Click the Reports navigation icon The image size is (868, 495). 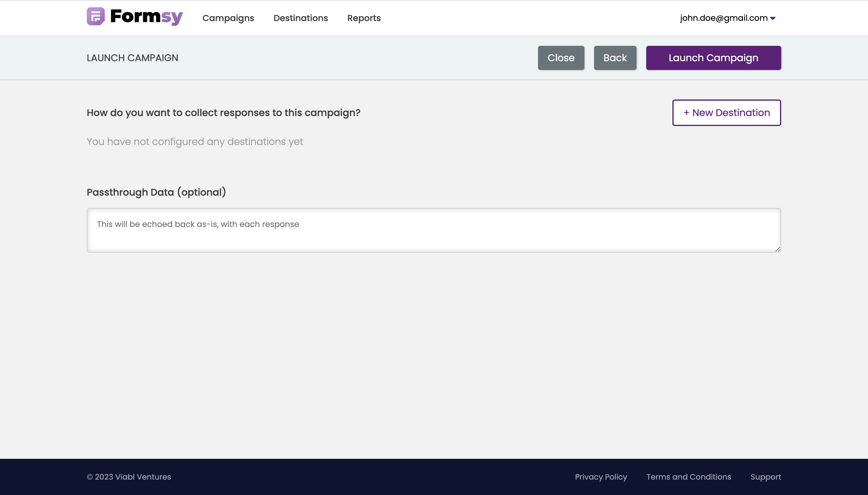click(364, 18)
